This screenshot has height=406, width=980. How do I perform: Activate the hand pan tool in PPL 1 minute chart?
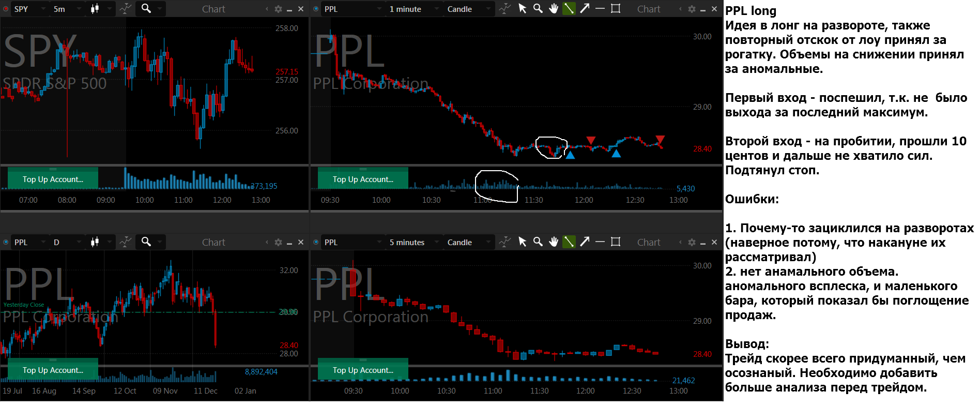click(x=554, y=9)
